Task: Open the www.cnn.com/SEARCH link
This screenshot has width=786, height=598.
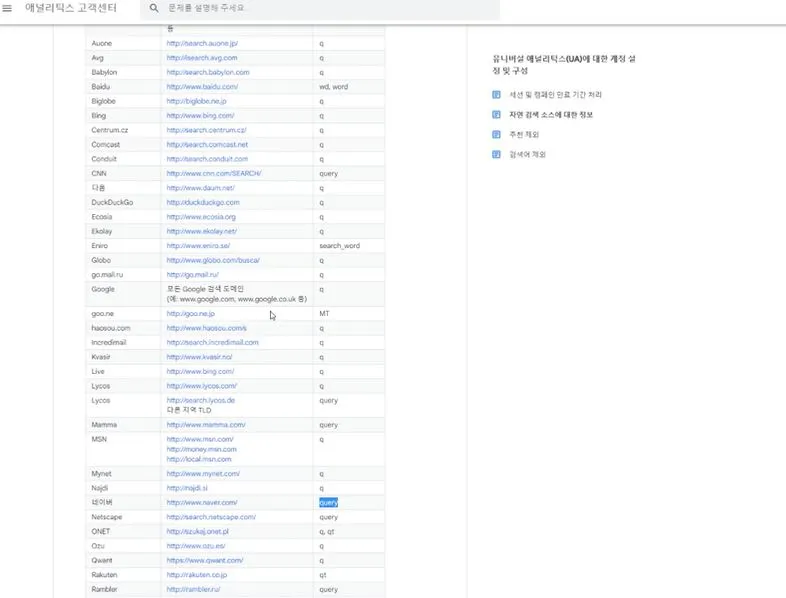Action: (214, 173)
